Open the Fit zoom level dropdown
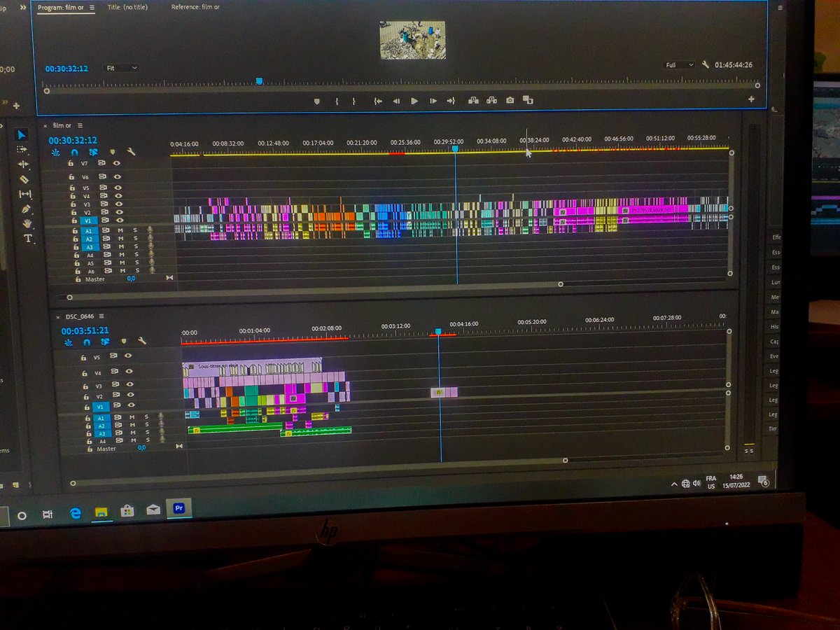This screenshot has width=840, height=630. click(122, 69)
